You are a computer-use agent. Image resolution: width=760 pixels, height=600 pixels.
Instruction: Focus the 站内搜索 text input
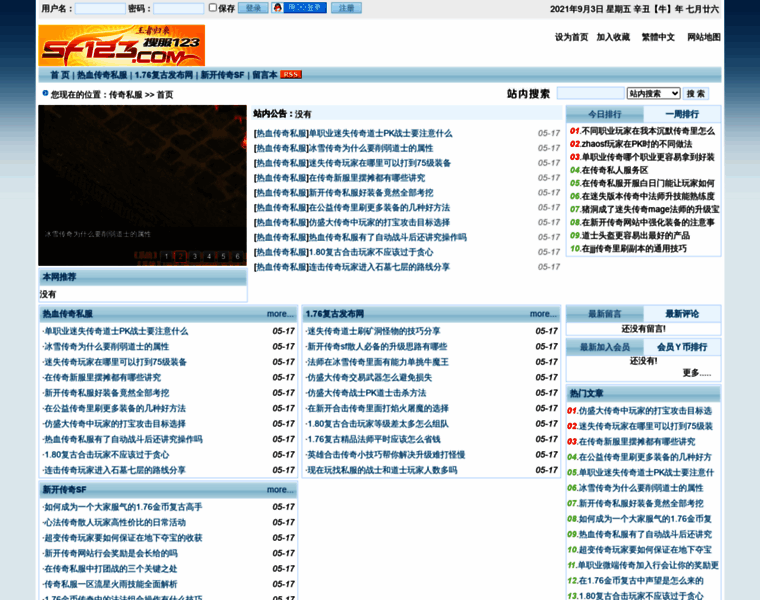click(590, 93)
